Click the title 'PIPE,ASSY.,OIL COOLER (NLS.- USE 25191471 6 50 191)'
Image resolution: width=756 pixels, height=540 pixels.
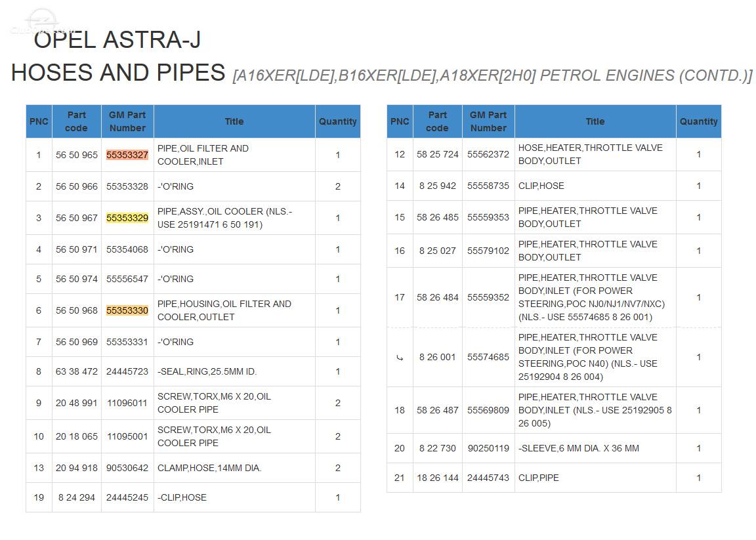click(x=224, y=218)
